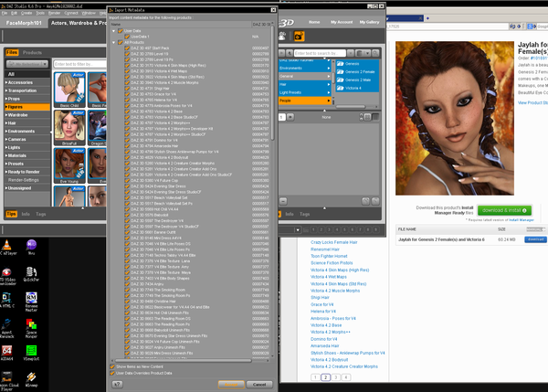This screenshot has width=548, height=392.
Task: Click the blue download button for Jaylah
Action: 535,239
